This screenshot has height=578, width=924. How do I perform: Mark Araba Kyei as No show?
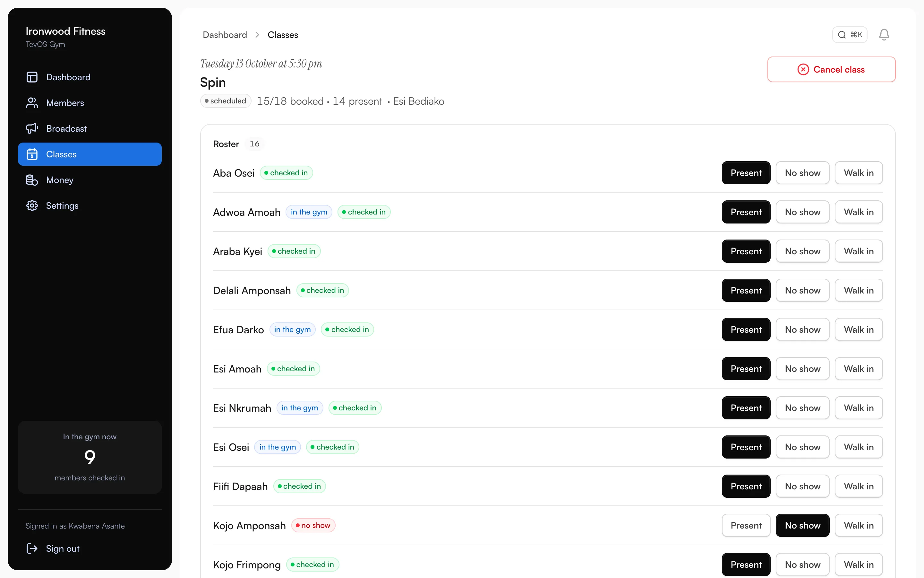(802, 251)
